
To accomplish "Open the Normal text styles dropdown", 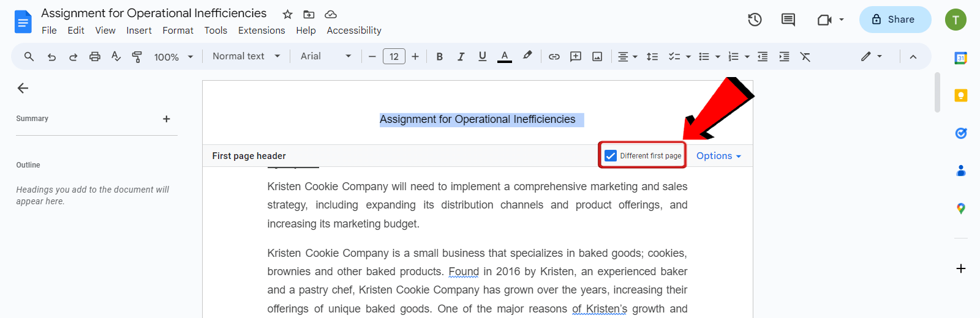I will (x=246, y=56).
